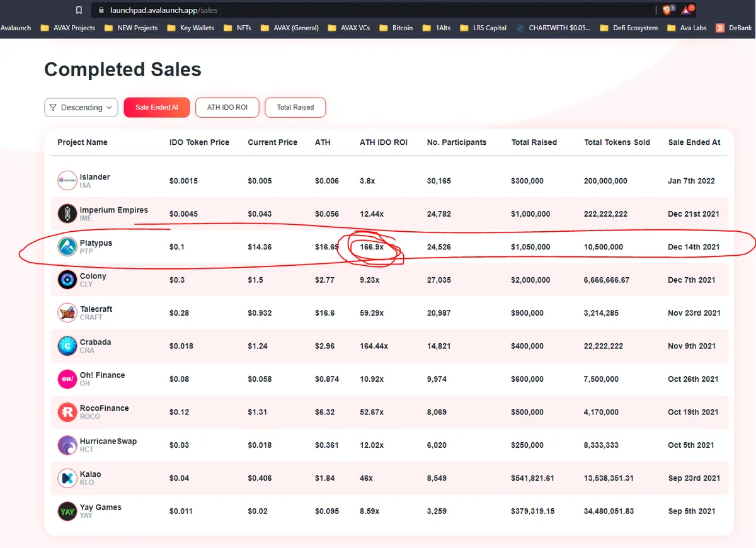
Task: Click the Oh! Finance project logo
Action: [x=67, y=379]
